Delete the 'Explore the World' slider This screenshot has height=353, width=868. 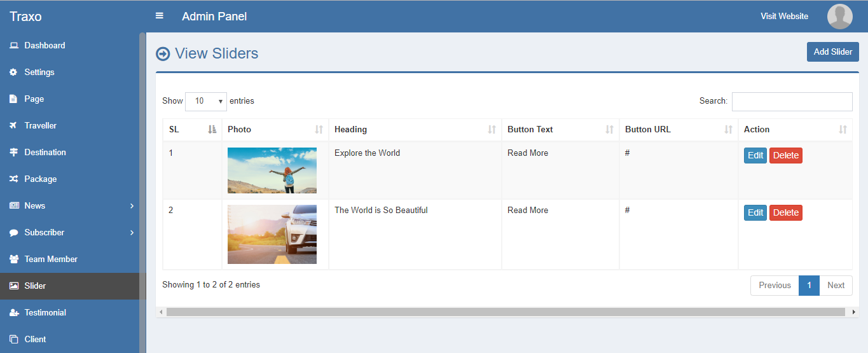tap(785, 156)
